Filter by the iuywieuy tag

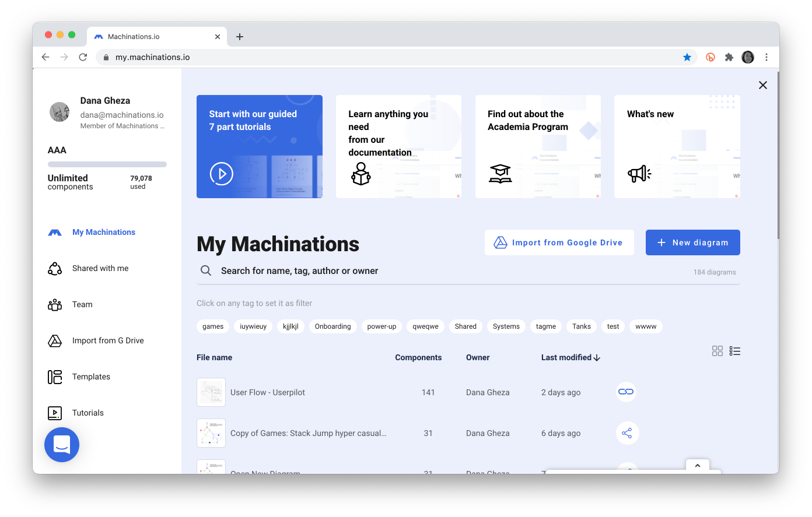pos(253,326)
